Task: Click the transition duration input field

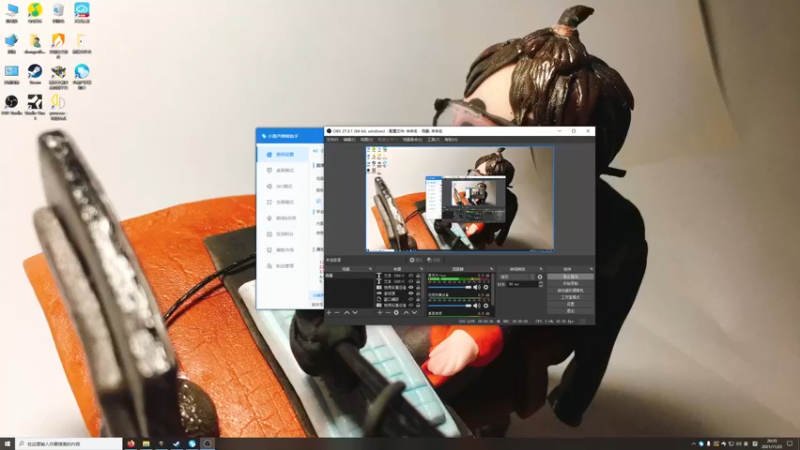Action: point(522,284)
